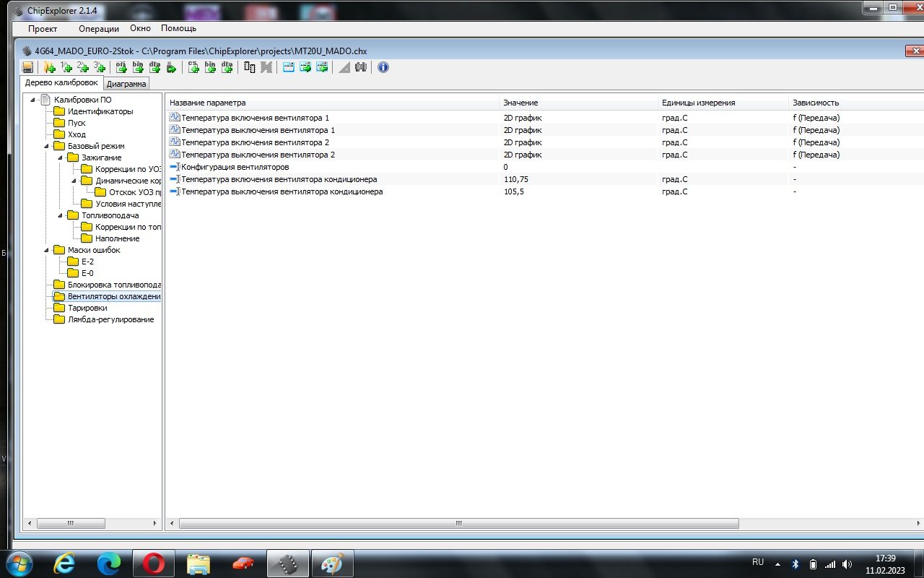The height and width of the screenshot is (578, 924).
Task: Collapse the Зажигание tree branch
Action: 61,158
